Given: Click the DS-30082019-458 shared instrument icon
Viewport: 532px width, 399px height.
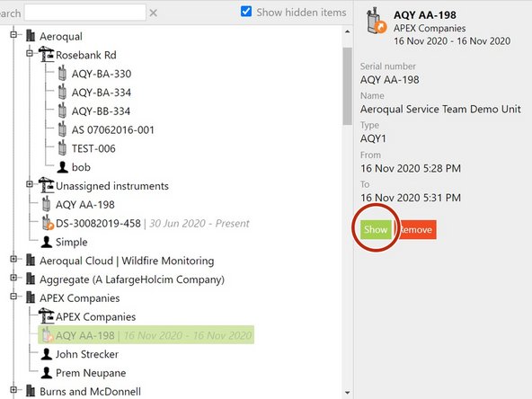Looking at the screenshot, I should click(x=48, y=223).
